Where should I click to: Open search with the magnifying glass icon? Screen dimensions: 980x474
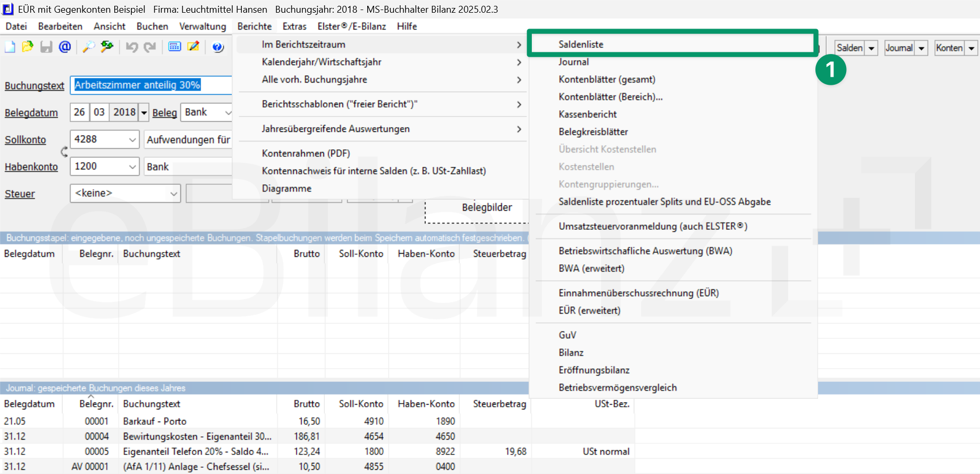(x=88, y=47)
